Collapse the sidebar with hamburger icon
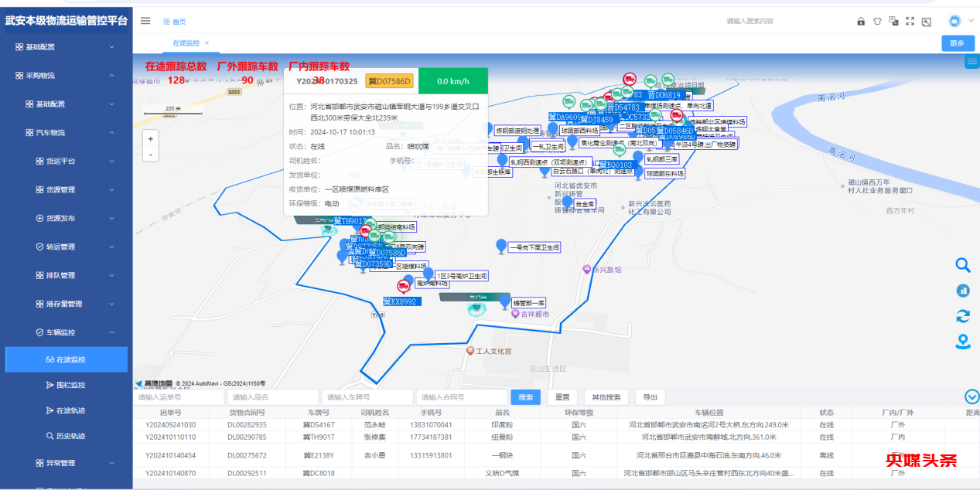Viewport: 980px width, 490px height. [x=145, y=21]
